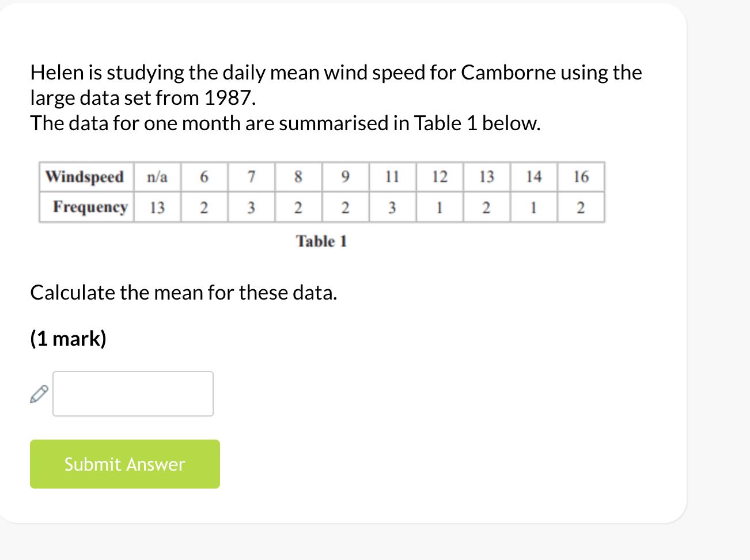The image size is (750, 560).
Task: Select the windspeed value 7 cell
Action: (251, 177)
